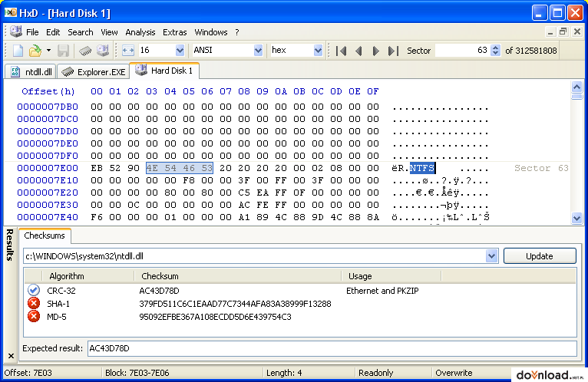Open the Search menu
This screenshot has width=588, height=382.
(81, 32)
